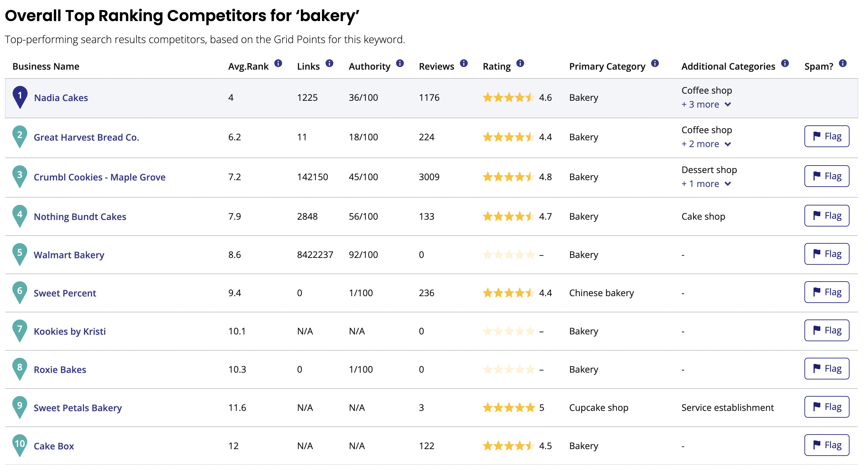The height and width of the screenshot is (465, 868).
Task: Flag Great Harvest Bread Co. as spam
Action: [826, 136]
